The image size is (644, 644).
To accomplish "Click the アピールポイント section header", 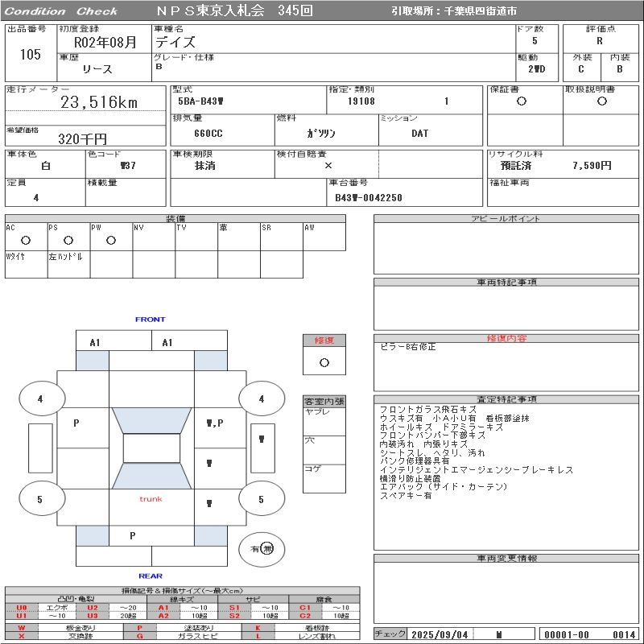I will click(x=506, y=218).
